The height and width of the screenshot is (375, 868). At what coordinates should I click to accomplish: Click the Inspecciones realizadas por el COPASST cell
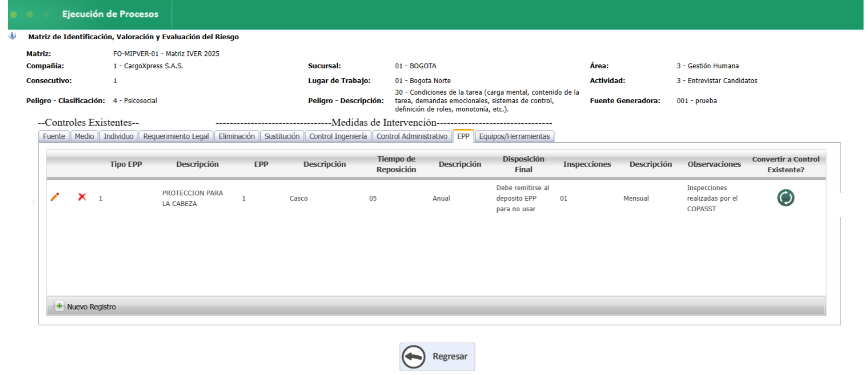pos(712,198)
